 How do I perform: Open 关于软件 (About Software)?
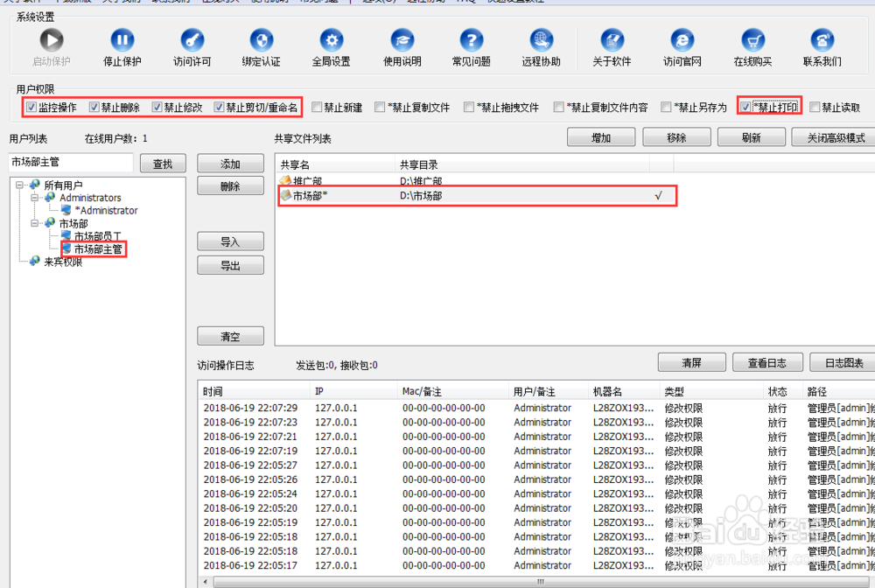[612, 40]
